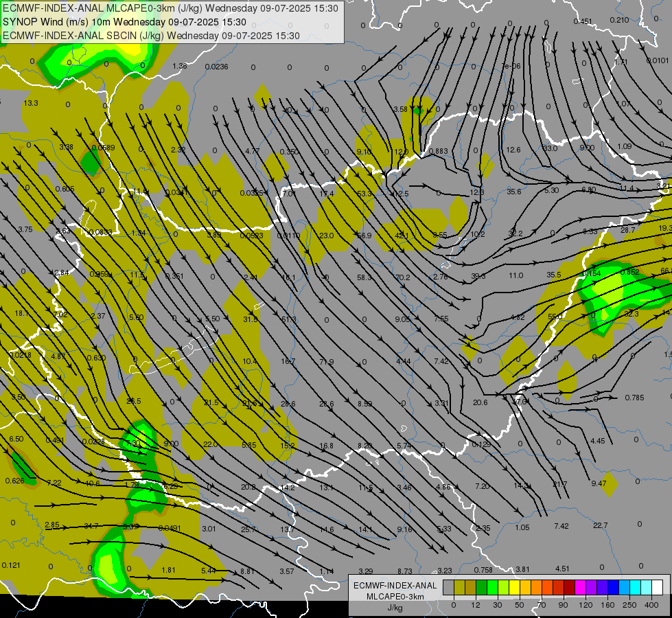This screenshot has width=672, height=618.
Task: Click the MLCAPE0-3km label in bottom legend
Action: tap(395, 597)
